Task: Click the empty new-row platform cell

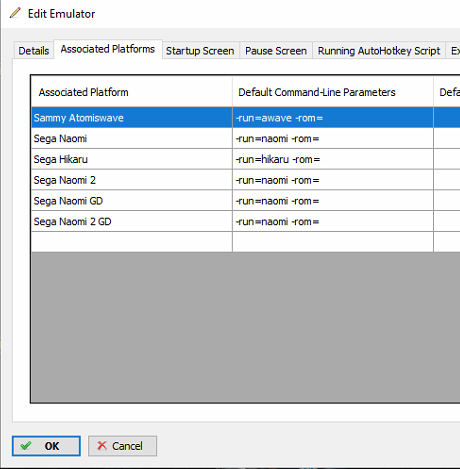Action: tap(132, 242)
